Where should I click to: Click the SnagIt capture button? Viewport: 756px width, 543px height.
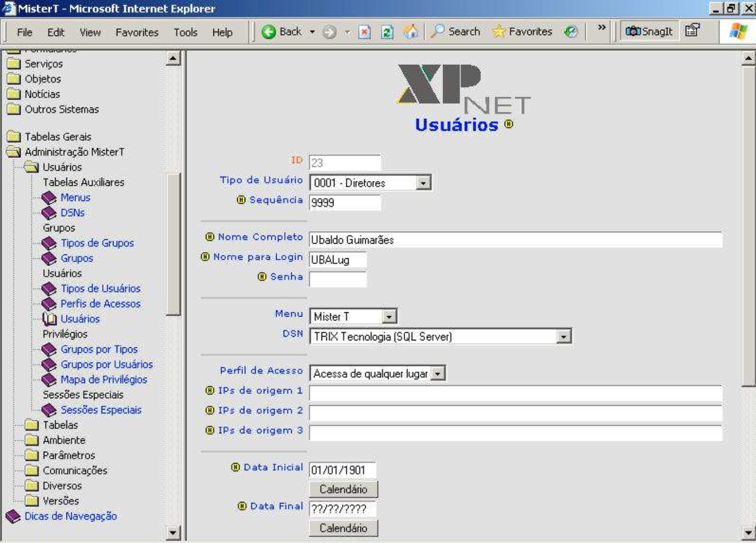649,31
